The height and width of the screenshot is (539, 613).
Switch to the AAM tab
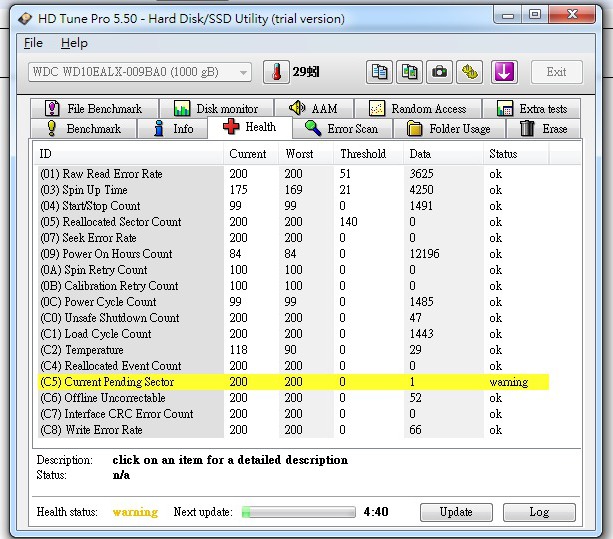pos(314,108)
